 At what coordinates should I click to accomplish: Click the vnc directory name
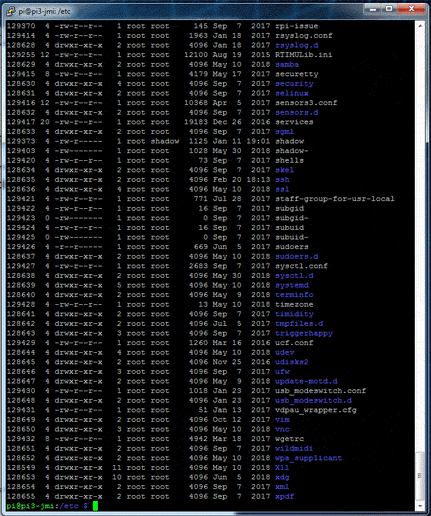point(282,429)
